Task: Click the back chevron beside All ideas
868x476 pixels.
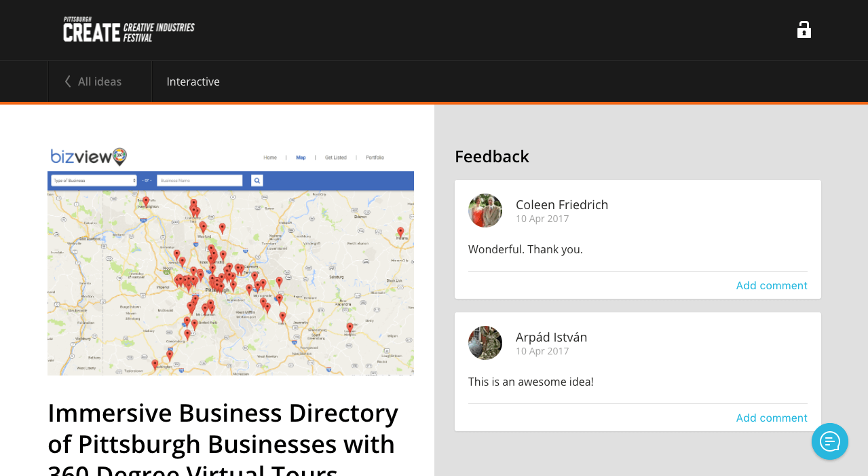Action: [68, 81]
